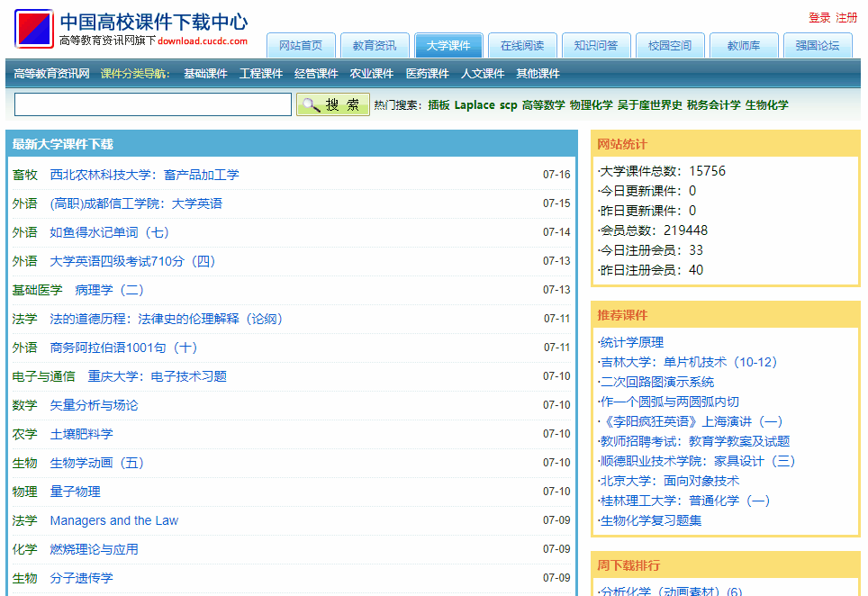Click inside the search input field
The height and width of the screenshot is (596, 868).
(x=151, y=104)
